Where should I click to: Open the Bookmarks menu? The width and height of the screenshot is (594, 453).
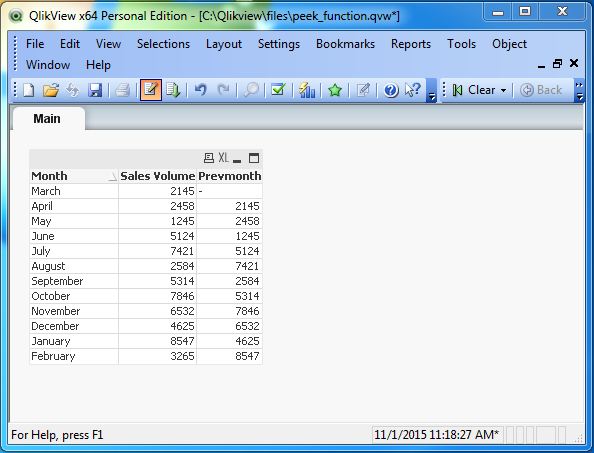tap(345, 44)
